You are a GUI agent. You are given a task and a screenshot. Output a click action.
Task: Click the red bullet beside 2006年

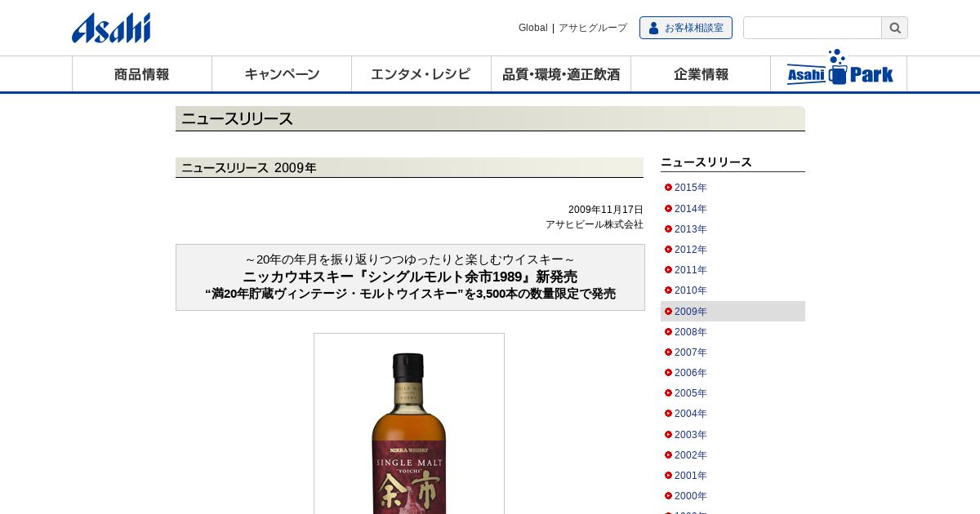(668, 373)
